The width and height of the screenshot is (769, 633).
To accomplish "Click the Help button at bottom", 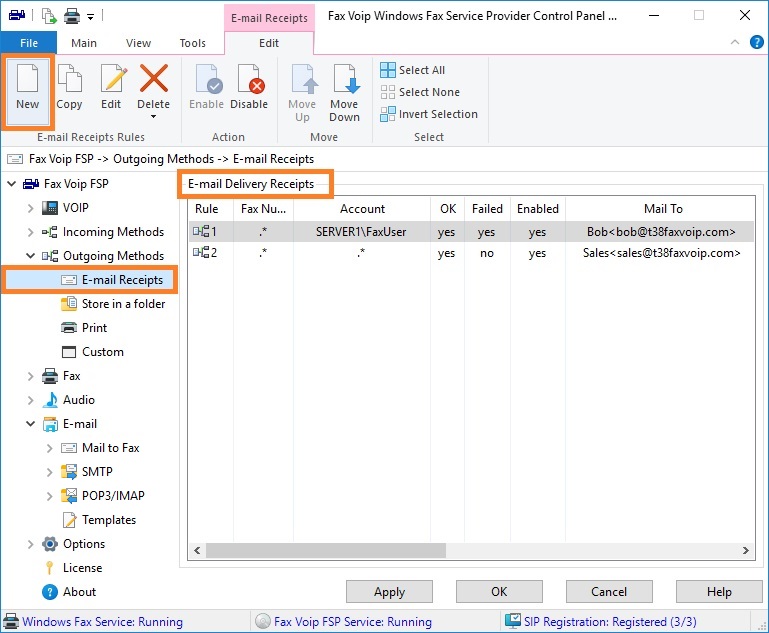I will [719, 592].
